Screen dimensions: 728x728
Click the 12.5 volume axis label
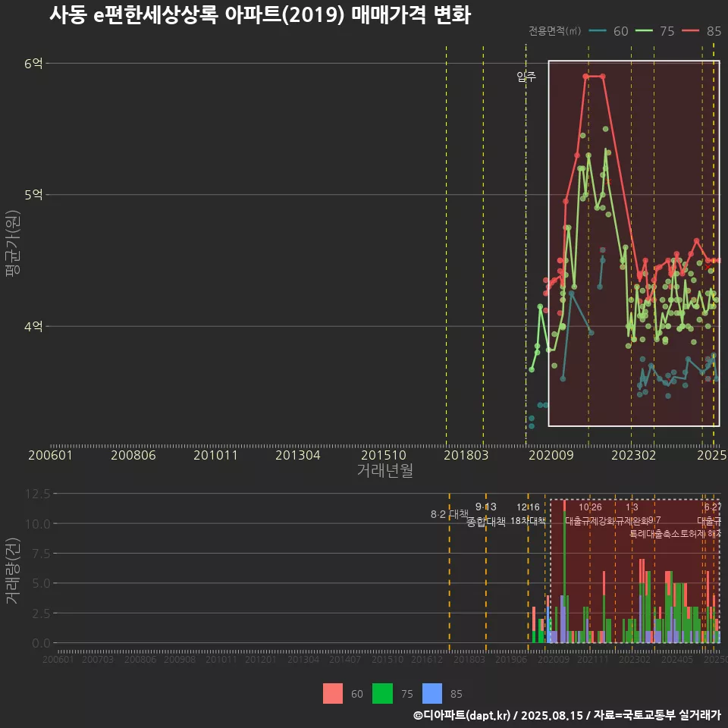(38, 494)
